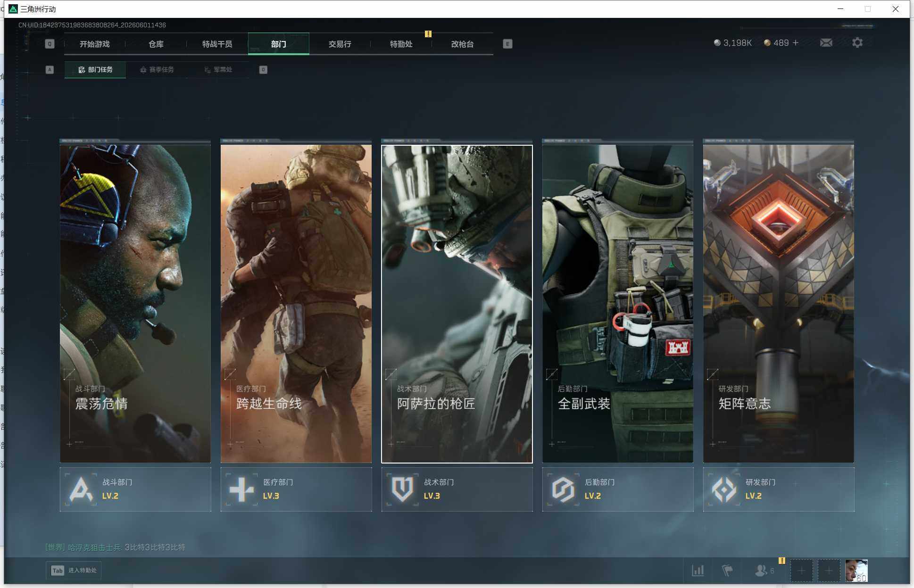This screenshot has width=914, height=588.
Task: Click the empty squad slot beside friends icon
Action: [x=801, y=571]
